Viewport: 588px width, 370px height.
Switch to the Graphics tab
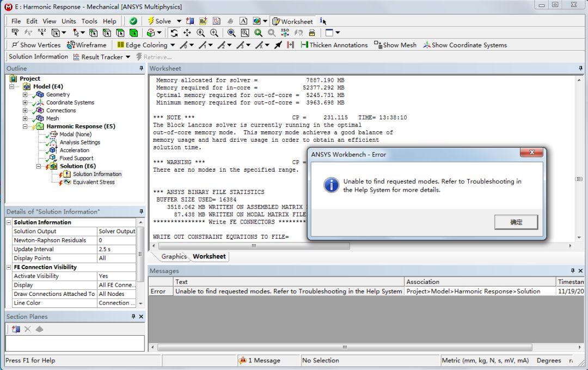tap(174, 256)
